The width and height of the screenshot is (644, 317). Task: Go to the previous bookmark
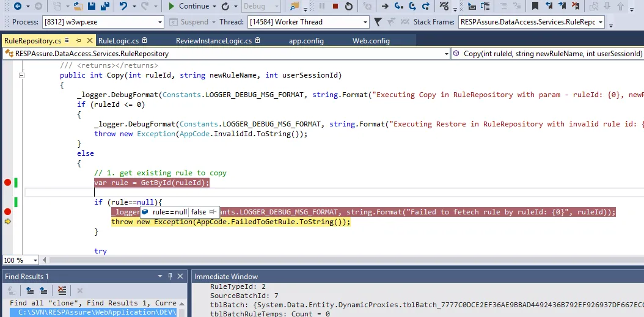pos(548,6)
